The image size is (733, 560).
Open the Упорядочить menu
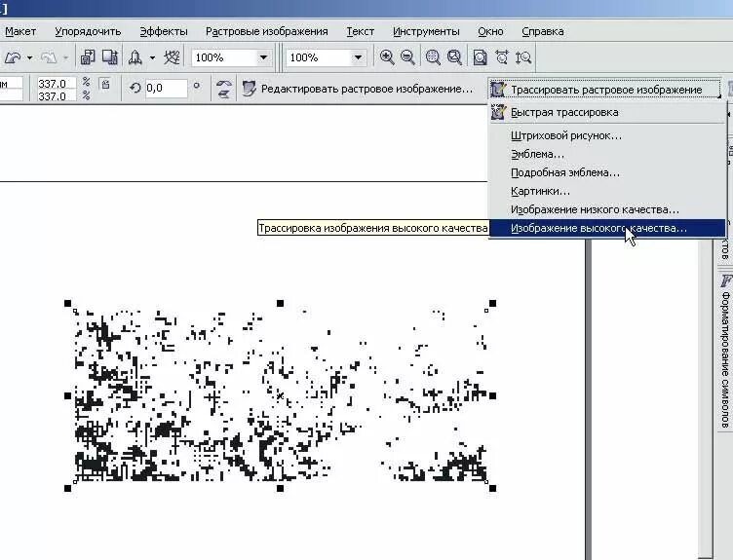coord(88,31)
